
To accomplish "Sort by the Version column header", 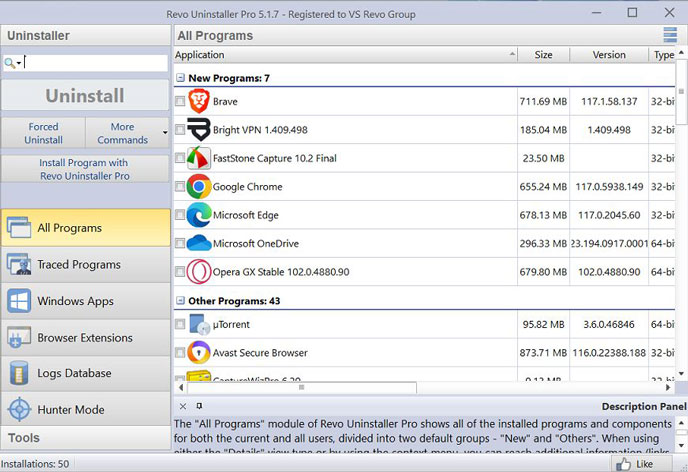I will pos(609,55).
